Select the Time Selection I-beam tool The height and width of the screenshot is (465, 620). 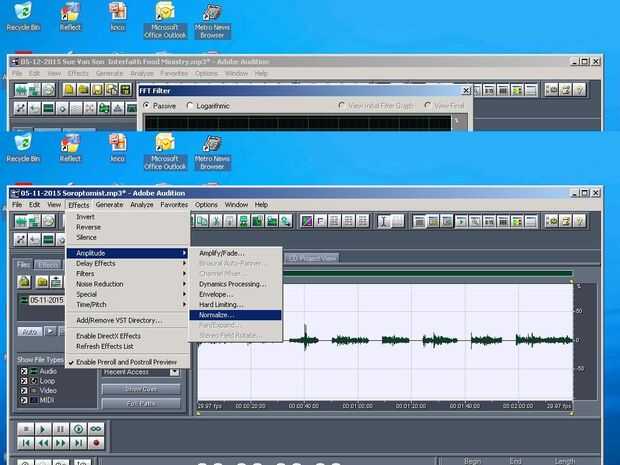384,221
